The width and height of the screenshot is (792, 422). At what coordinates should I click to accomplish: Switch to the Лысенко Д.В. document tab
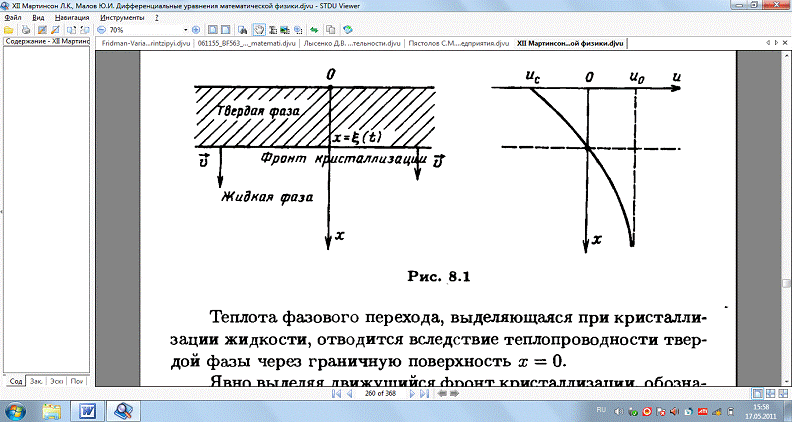[x=352, y=43]
